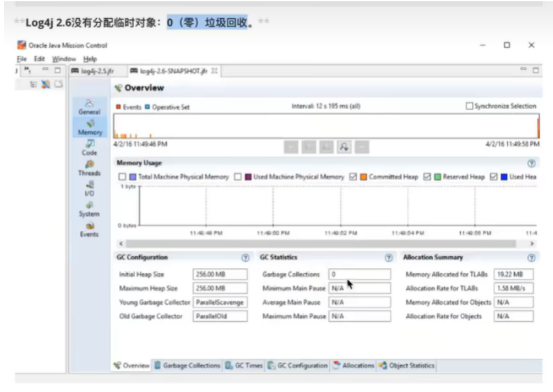Open the System tab group
Screen dimensions: 553x392
pos(90,209)
